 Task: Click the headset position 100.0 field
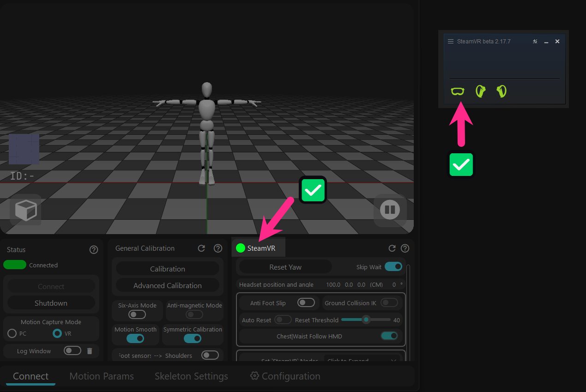click(333, 284)
